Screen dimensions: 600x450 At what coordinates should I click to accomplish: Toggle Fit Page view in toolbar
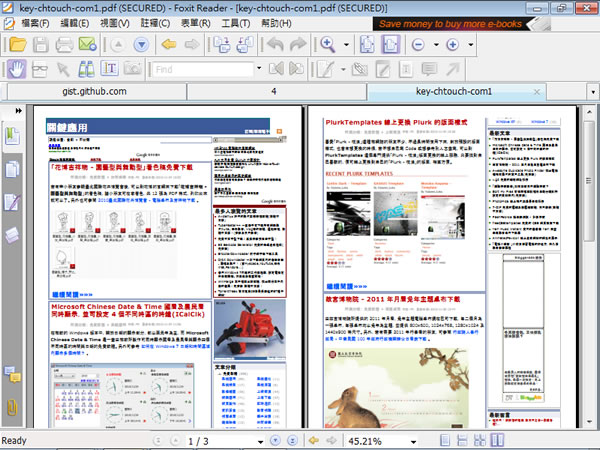click(367, 45)
